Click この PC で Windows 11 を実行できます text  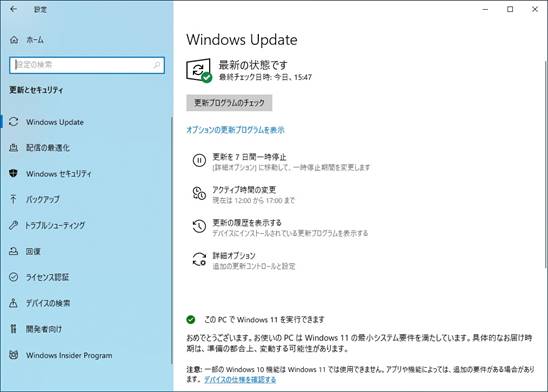click(264, 319)
